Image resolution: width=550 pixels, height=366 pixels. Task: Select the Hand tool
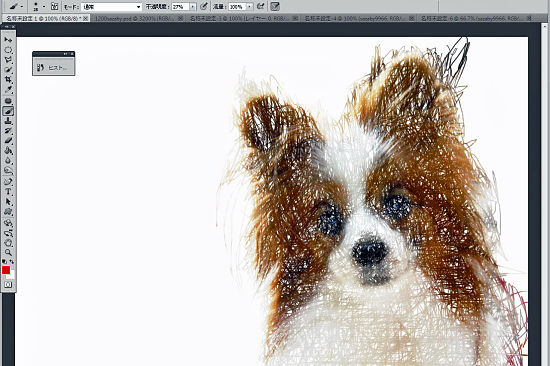[8, 243]
